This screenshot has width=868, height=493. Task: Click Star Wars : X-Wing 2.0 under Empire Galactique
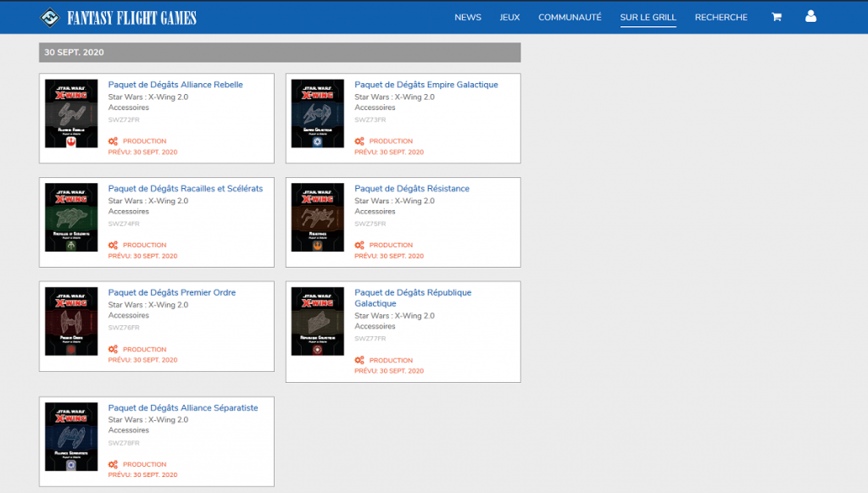(x=395, y=97)
